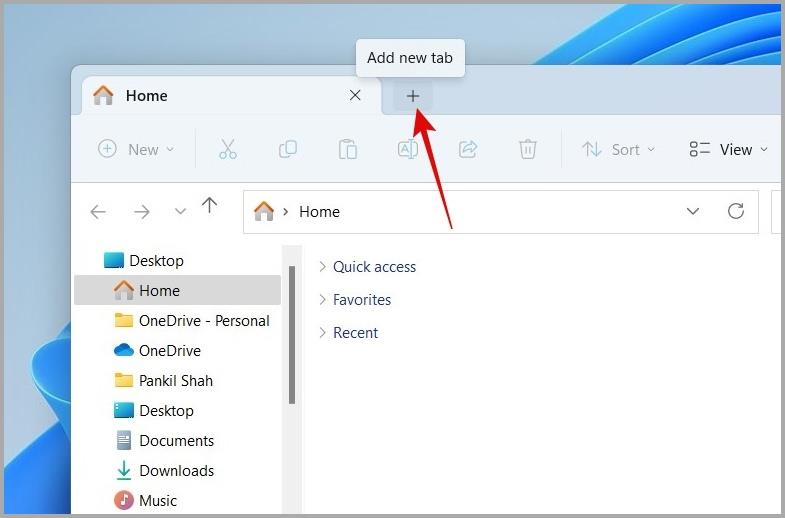Click the Share icon
The height and width of the screenshot is (518, 785).
coord(468,149)
